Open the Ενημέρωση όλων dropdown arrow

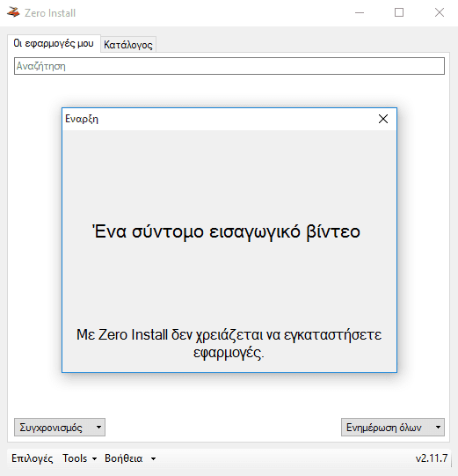pos(438,427)
